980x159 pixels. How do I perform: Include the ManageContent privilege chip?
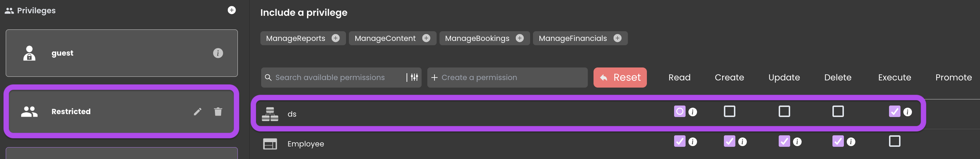392,38
